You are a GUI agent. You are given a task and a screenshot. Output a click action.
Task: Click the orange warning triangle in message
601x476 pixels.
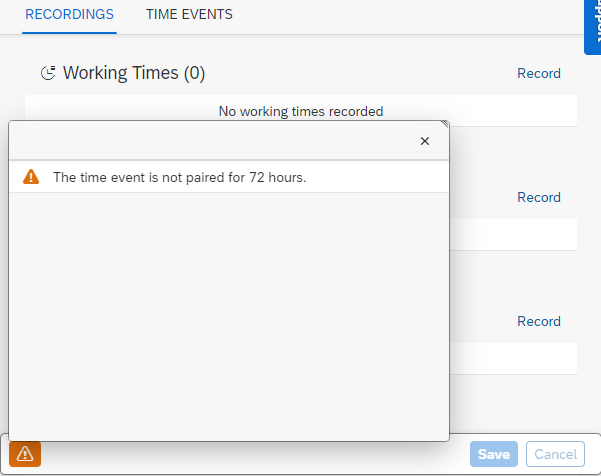[31, 177]
